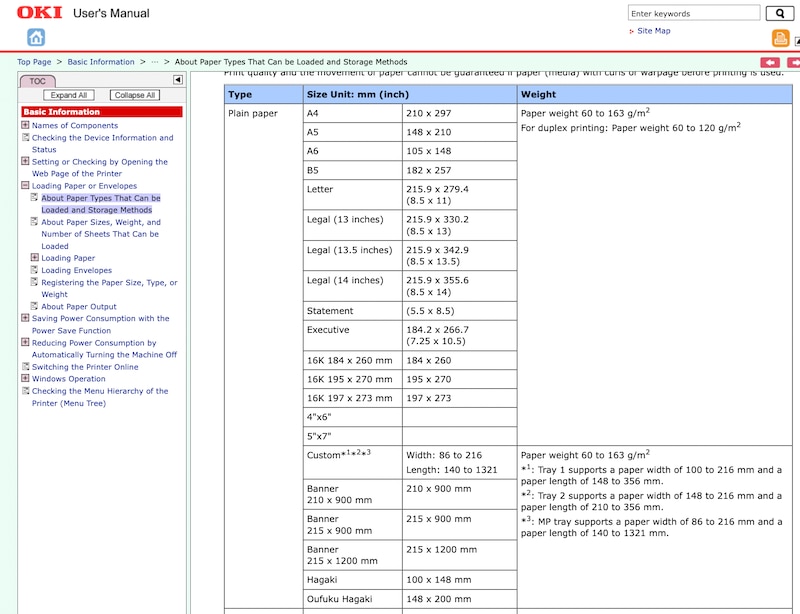Click page icon beside About Paper Output
Viewport: 800px width, 614px height.
coord(34,307)
